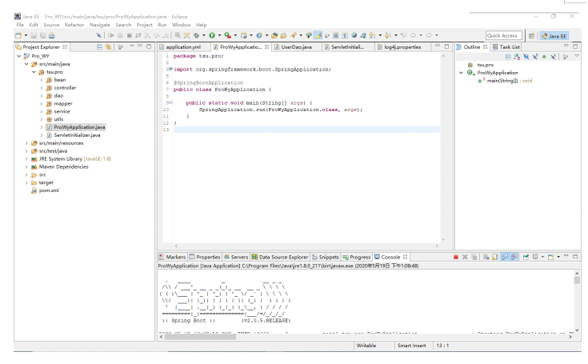Toggle Mark Occurrences highlighter in toolbar
The image size is (588, 364).
pos(318,35)
